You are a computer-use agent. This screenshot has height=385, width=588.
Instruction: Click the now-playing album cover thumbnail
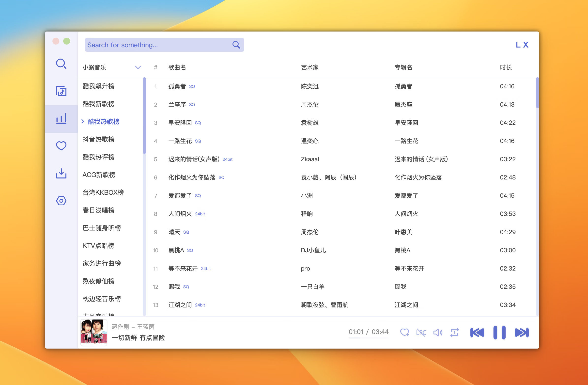click(x=94, y=332)
